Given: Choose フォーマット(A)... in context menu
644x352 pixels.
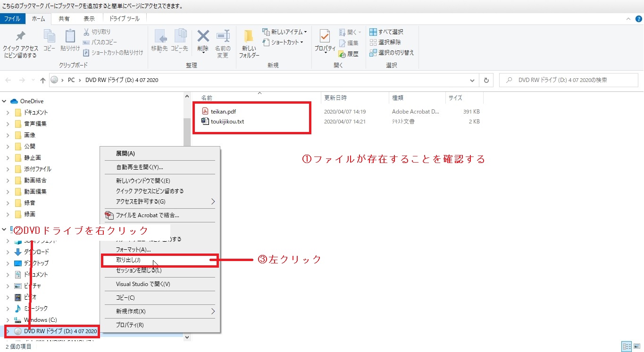Looking at the screenshot, I should click(134, 249).
